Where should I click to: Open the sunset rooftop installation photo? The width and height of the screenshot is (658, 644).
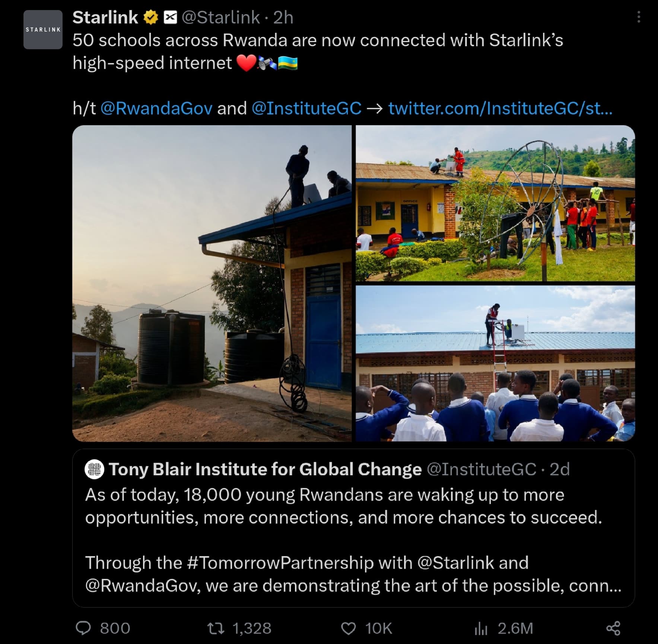[x=212, y=283]
